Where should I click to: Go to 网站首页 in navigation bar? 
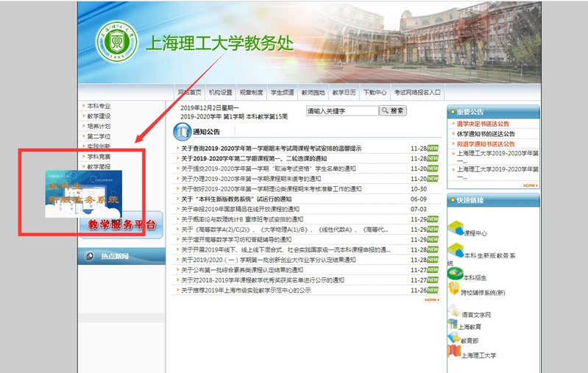click(189, 92)
